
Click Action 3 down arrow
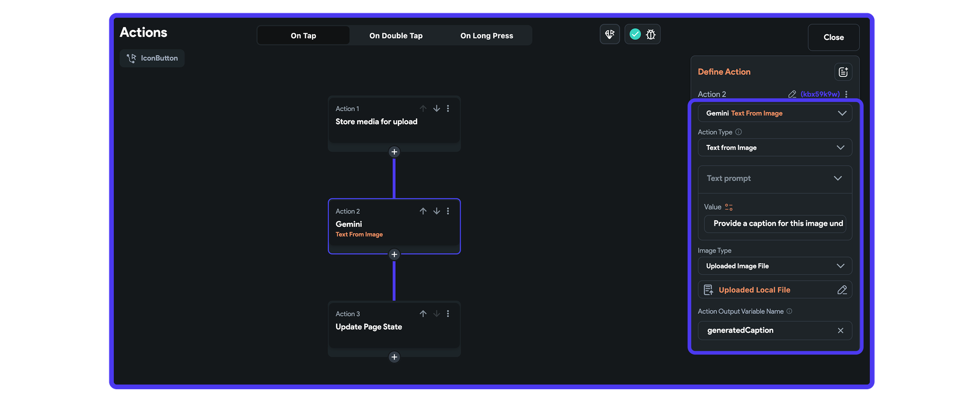point(436,314)
